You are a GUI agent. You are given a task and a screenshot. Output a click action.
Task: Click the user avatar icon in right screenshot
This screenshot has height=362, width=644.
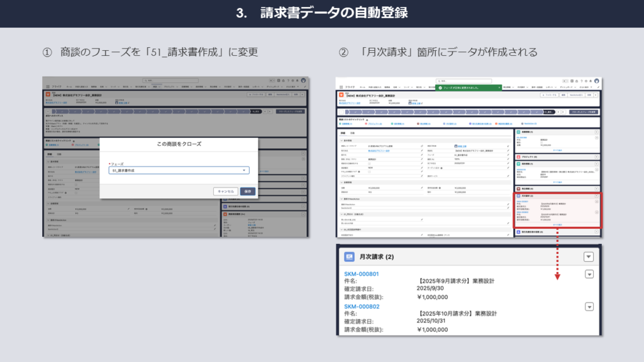click(x=598, y=80)
